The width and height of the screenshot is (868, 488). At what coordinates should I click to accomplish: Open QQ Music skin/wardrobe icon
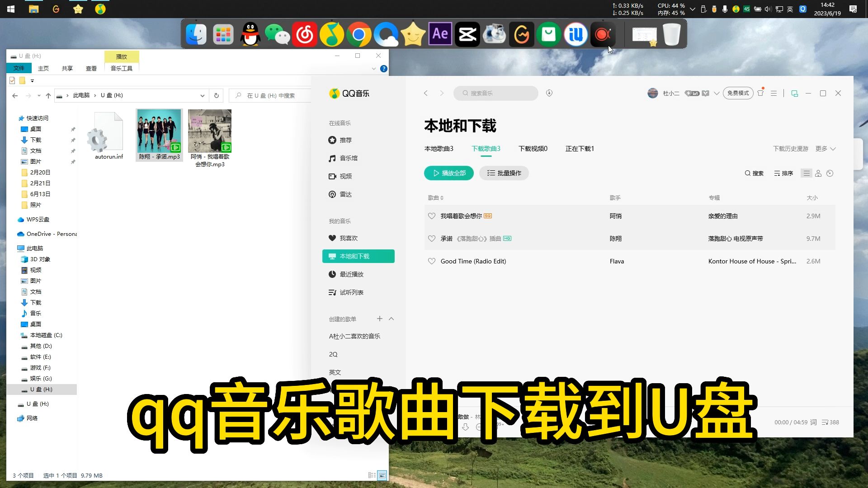click(760, 93)
